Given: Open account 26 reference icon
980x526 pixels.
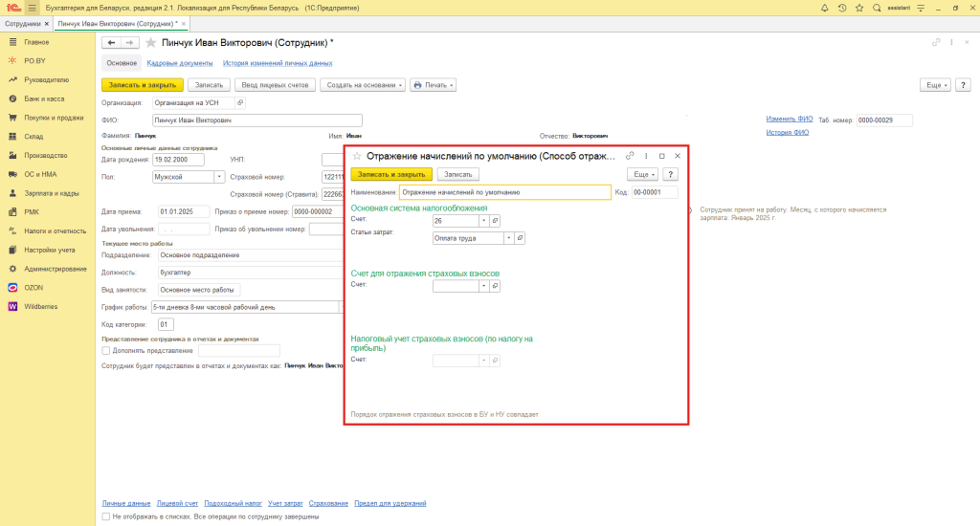Looking at the screenshot, I should 495,221.
